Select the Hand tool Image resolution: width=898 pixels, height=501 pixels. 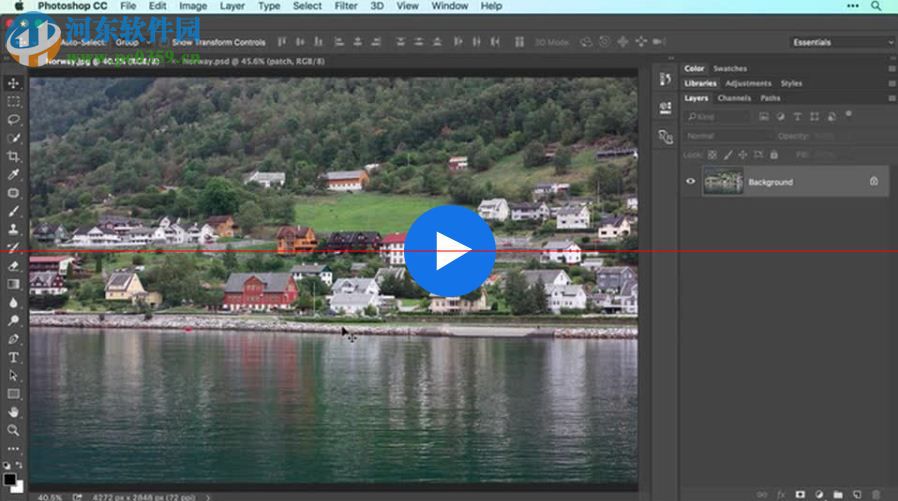13,412
